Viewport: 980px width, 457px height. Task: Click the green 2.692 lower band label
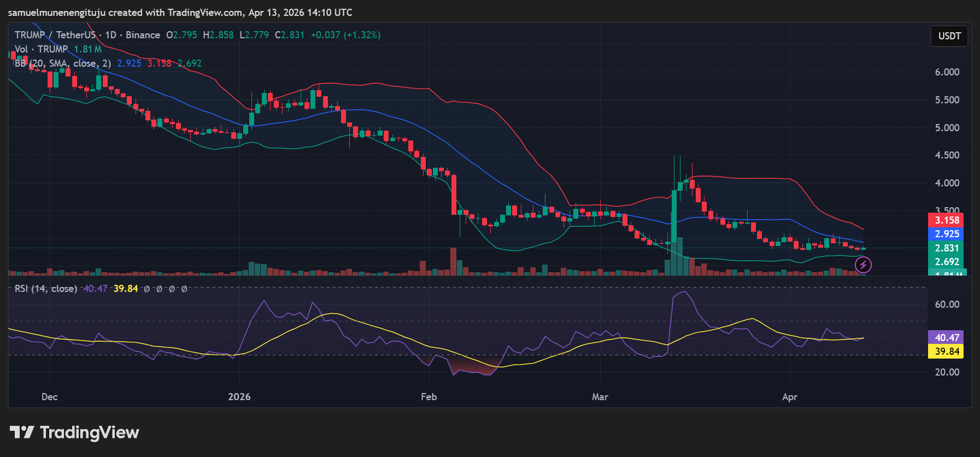tap(946, 262)
